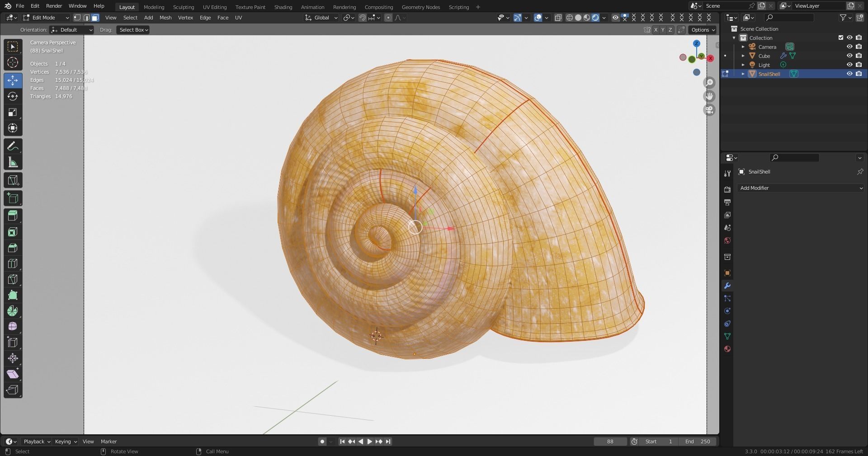Select the Spin tool
This screenshot has height=456, width=868.
[13, 311]
